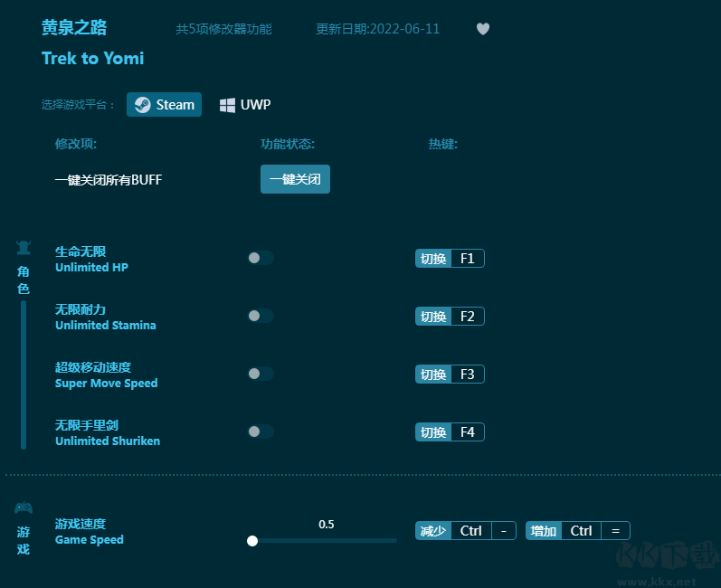Viewport: 721px width, 588px height.
Task: Click the Trek to Yomi title
Action: click(92, 59)
